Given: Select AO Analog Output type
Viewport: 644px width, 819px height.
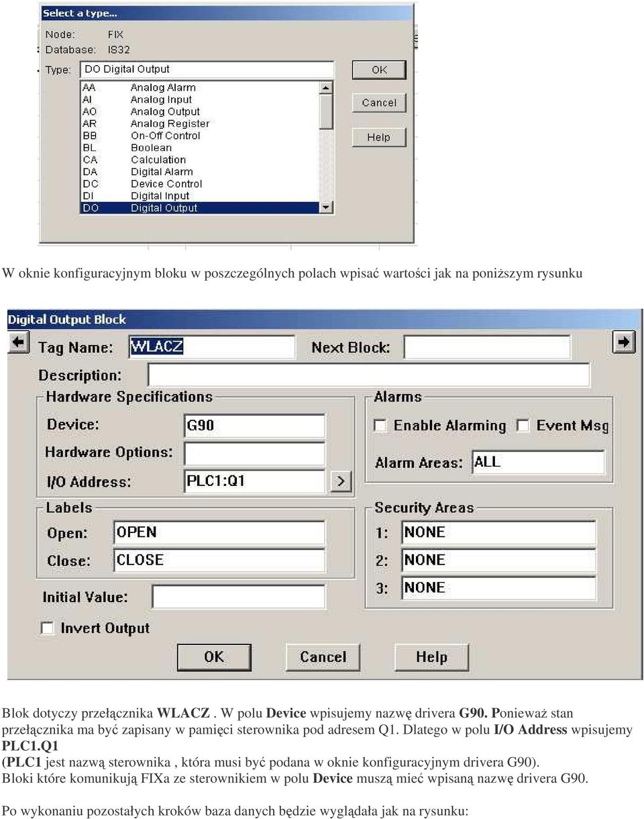Looking at the screenshot, I should (x=199, y=111).
